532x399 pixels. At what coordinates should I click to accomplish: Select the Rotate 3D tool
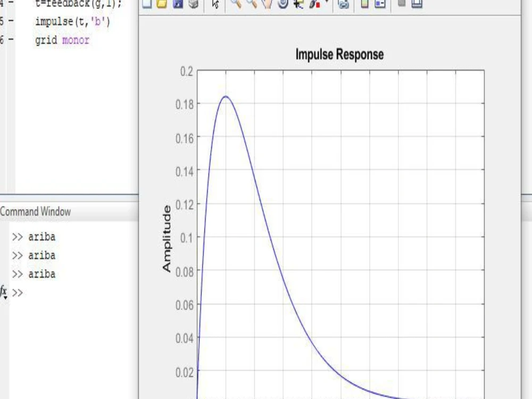[283, 3]
